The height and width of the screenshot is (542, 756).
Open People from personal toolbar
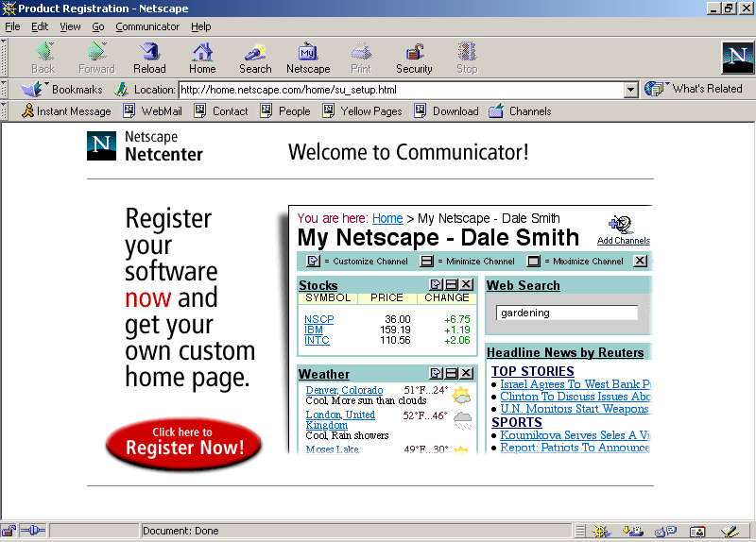[x=285, y=111]
